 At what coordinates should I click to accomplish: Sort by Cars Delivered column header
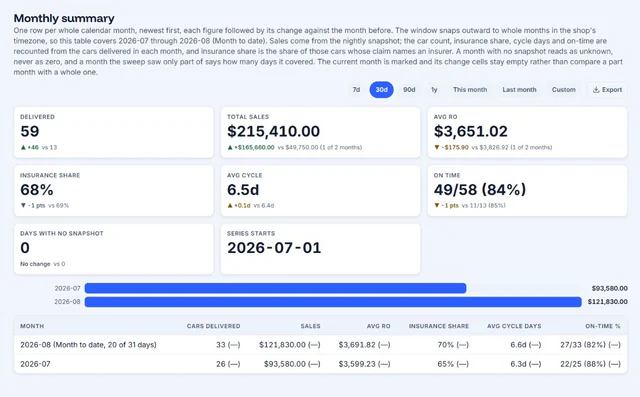[x=213, y=326]
